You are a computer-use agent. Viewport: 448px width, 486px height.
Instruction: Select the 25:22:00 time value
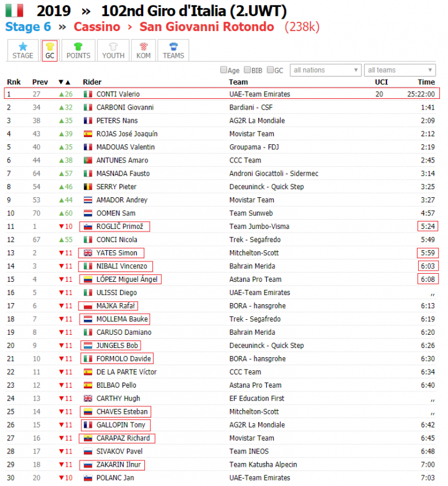[x=421, y=94]
